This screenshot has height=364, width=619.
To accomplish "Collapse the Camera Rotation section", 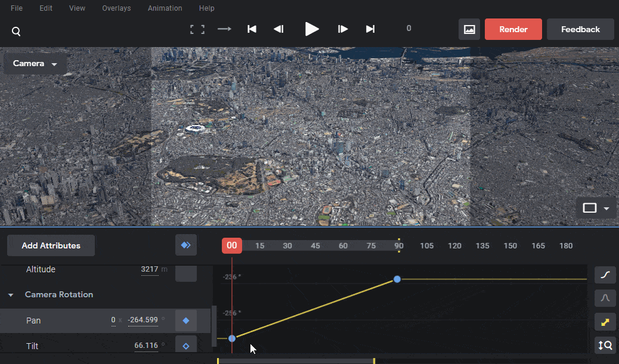I will (x=11, y=294).
